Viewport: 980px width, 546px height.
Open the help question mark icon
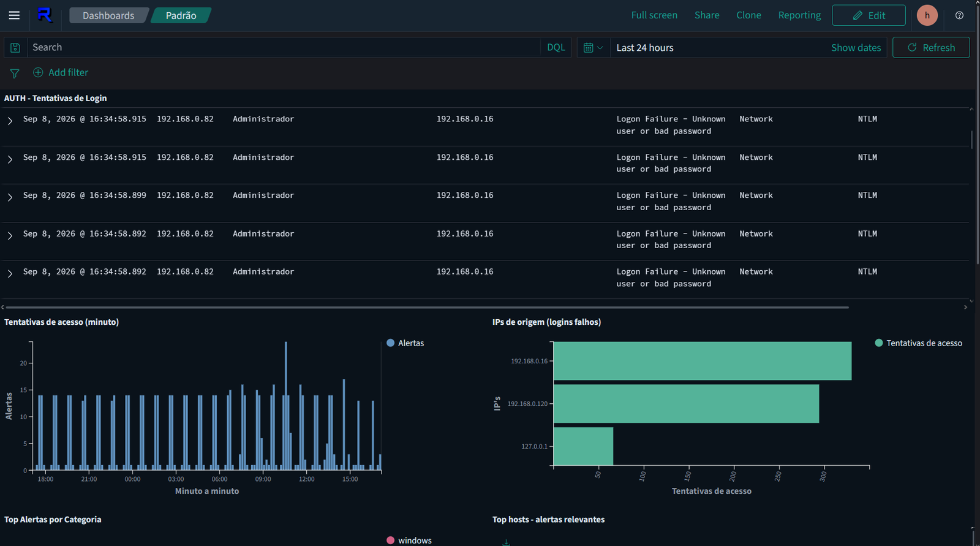coord(959,15)
